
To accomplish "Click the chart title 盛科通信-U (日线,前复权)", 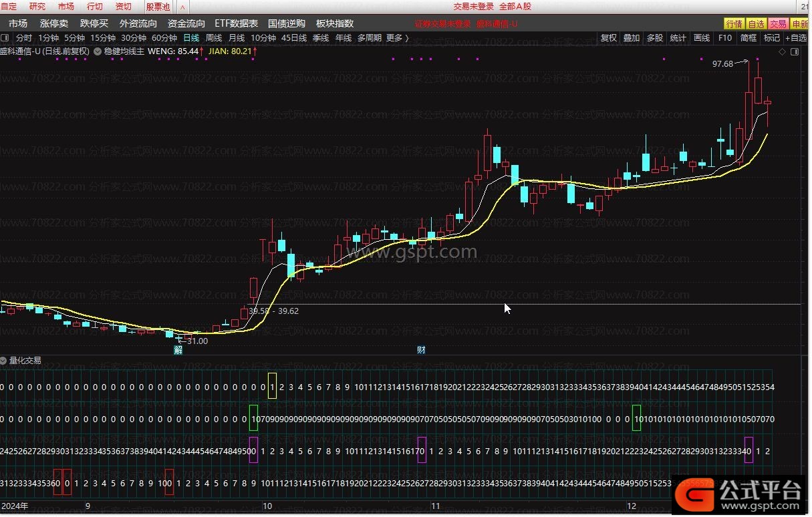I will tap(45, 51).
